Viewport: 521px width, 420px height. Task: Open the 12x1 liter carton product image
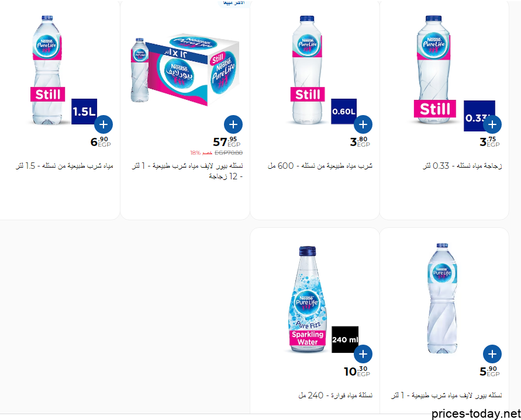185,70
